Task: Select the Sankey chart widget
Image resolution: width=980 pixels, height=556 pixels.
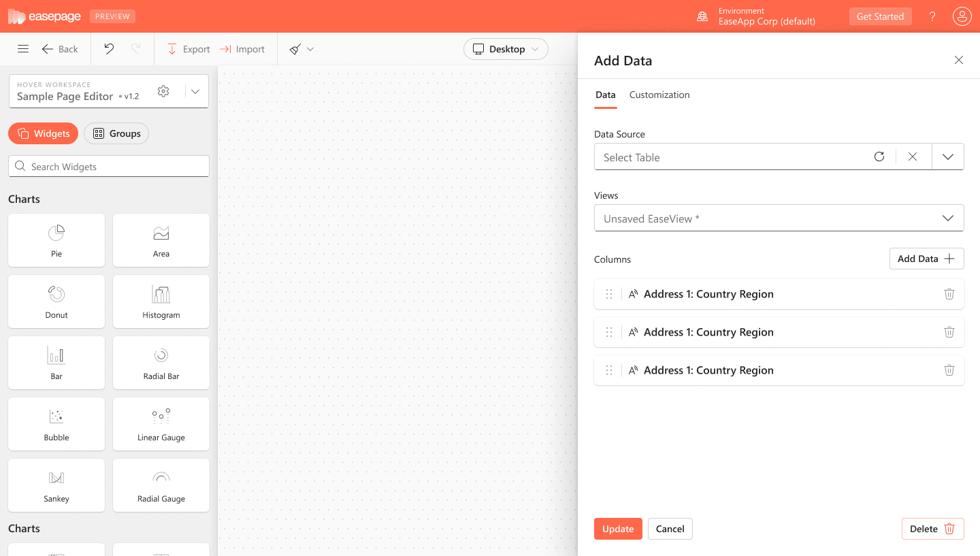Action: click(56, 485)
